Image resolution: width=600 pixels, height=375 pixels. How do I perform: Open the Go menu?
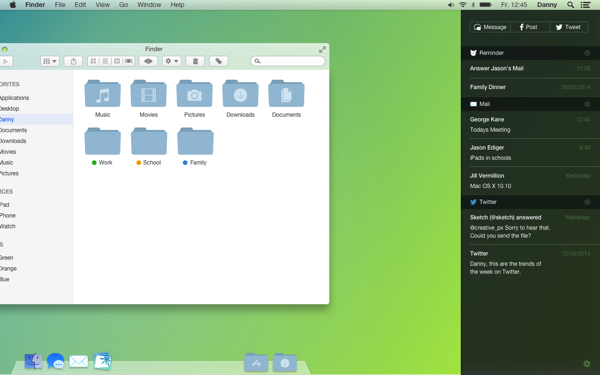pos(123,5)
